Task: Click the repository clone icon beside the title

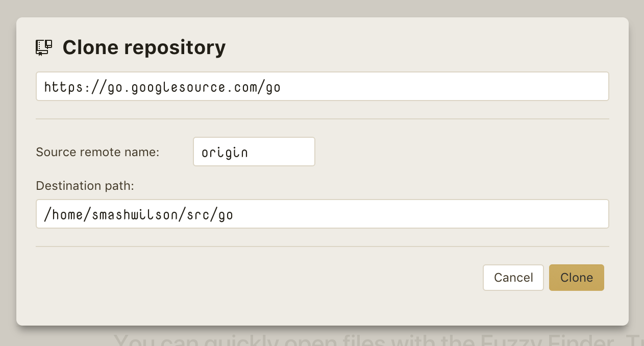Action: click(x=43, y=47)
